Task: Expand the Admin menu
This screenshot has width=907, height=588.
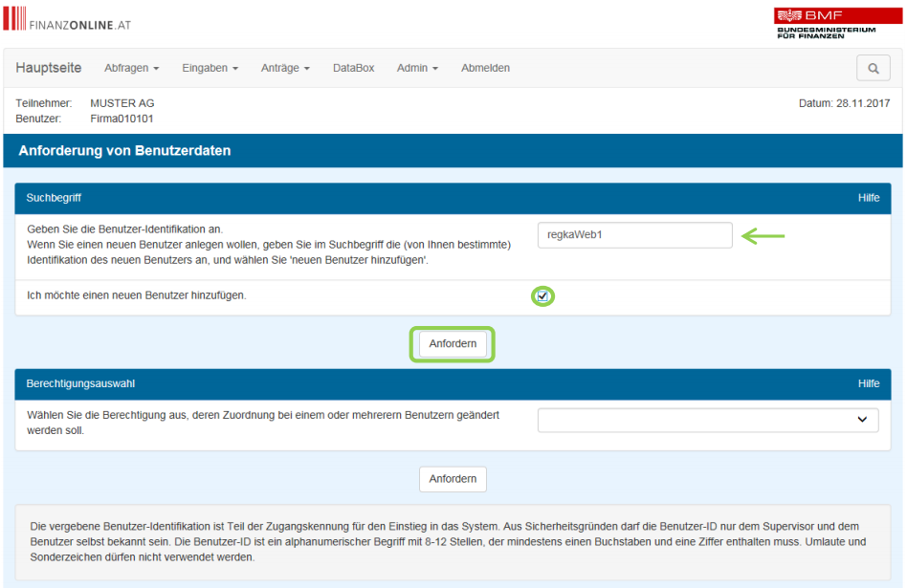Action: pos(417,69)
